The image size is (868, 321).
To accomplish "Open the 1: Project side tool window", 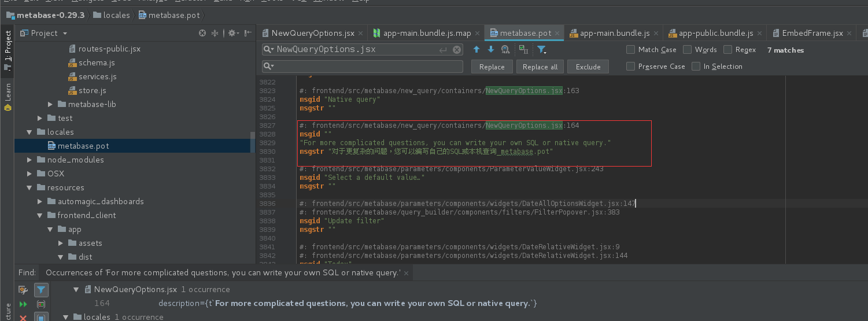I will (8, 51).
